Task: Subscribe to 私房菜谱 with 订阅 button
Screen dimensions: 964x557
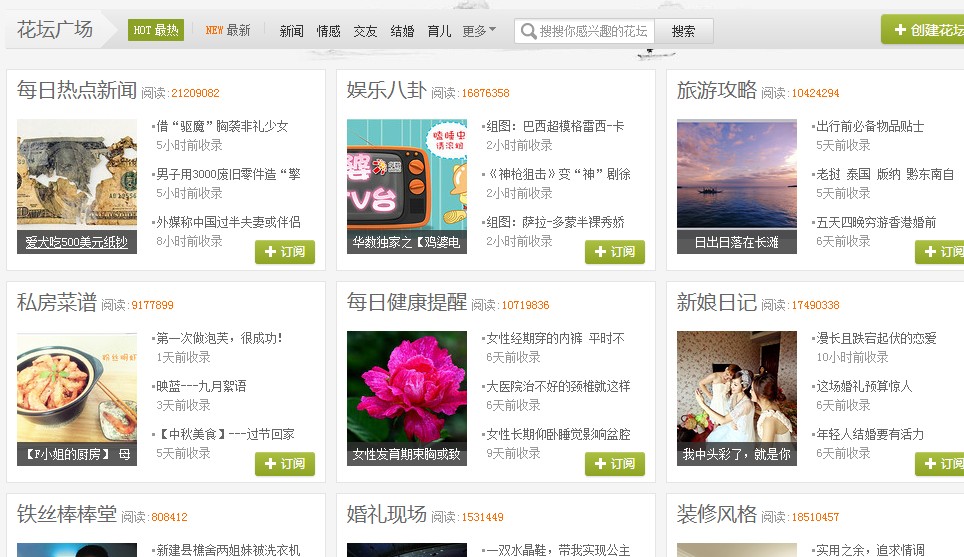Action: 285,464
